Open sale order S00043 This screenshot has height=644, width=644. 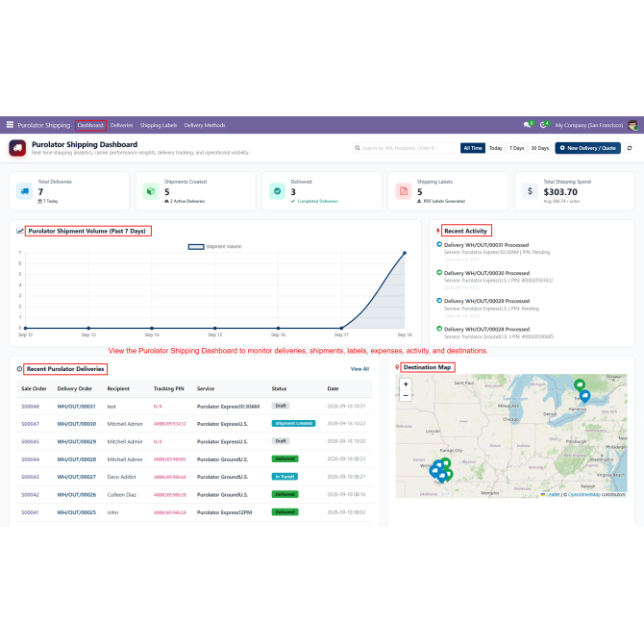[x=31, y=477]
